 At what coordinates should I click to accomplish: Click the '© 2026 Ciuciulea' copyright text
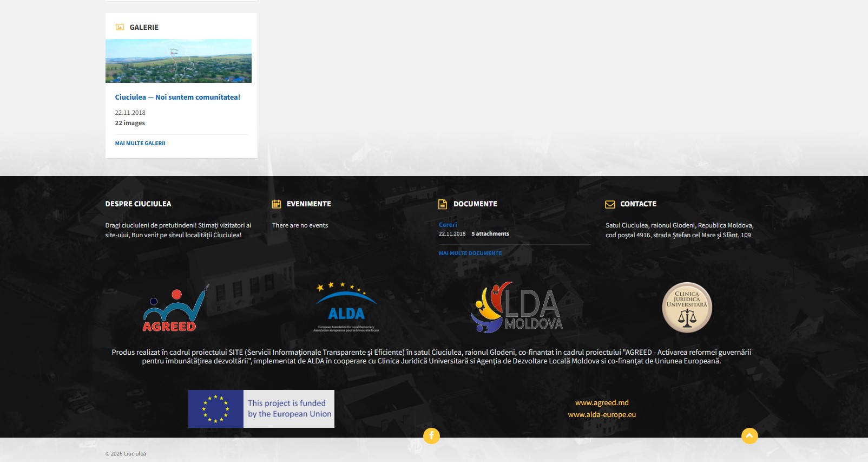click(126, 454)
